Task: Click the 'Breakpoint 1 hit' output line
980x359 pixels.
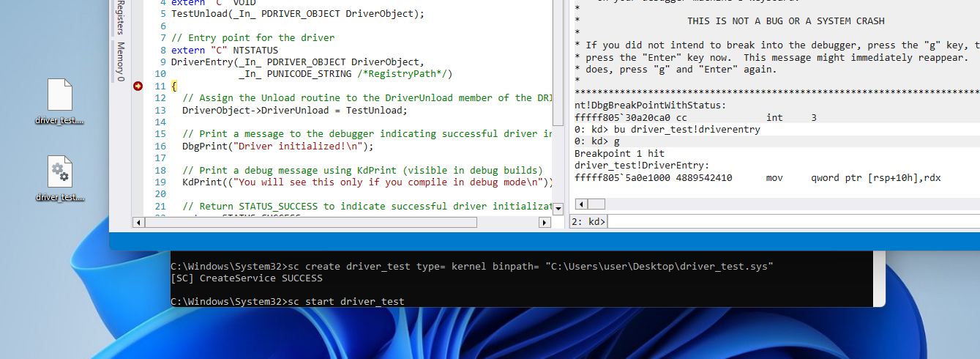Action: click(x=618, y=154)
